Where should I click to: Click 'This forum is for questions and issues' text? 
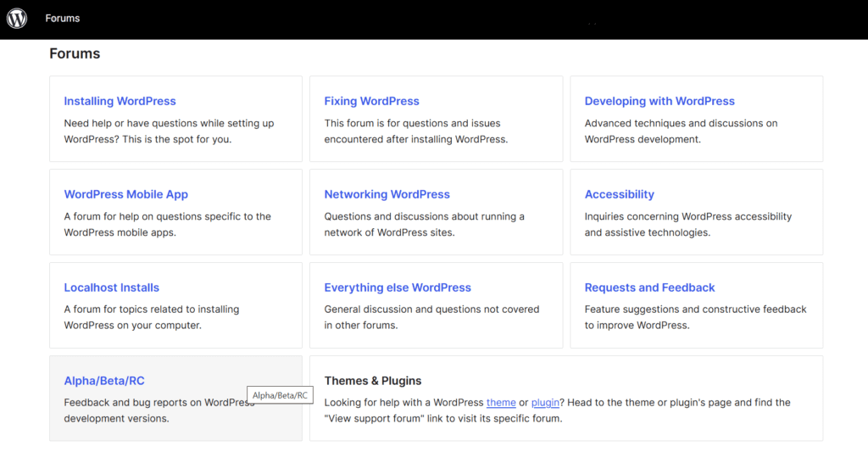(x=415, y=131)
